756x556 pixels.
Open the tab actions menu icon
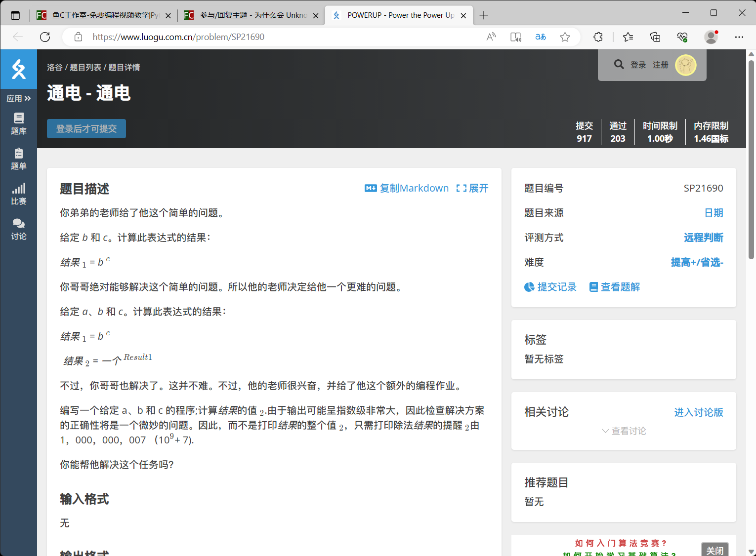click(15, 15)
